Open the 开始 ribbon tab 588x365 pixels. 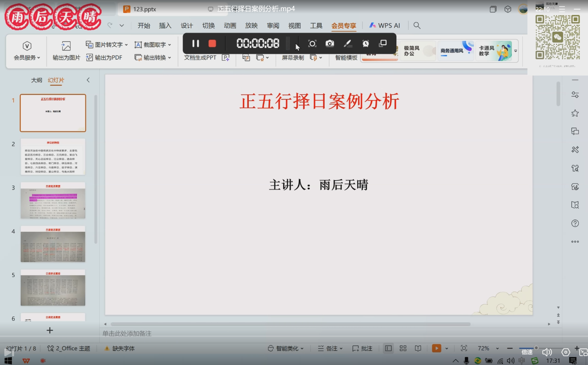[x=144, y=26]
